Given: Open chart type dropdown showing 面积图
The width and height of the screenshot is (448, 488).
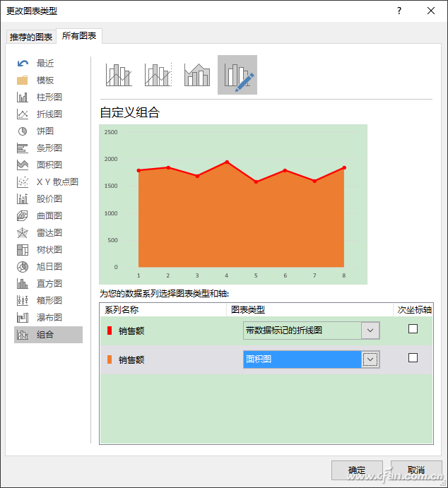Looking at the screenshot, I should pyautogui.click(x=370, y=359).
